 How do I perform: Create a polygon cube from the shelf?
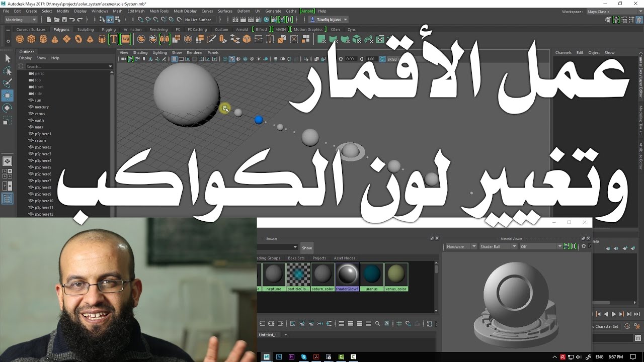(x=32, y=39)
